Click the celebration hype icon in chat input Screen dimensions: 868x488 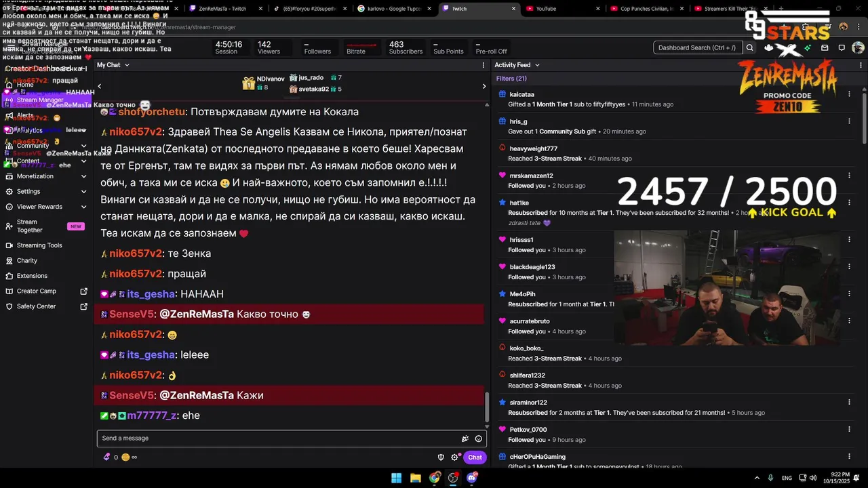465,439
